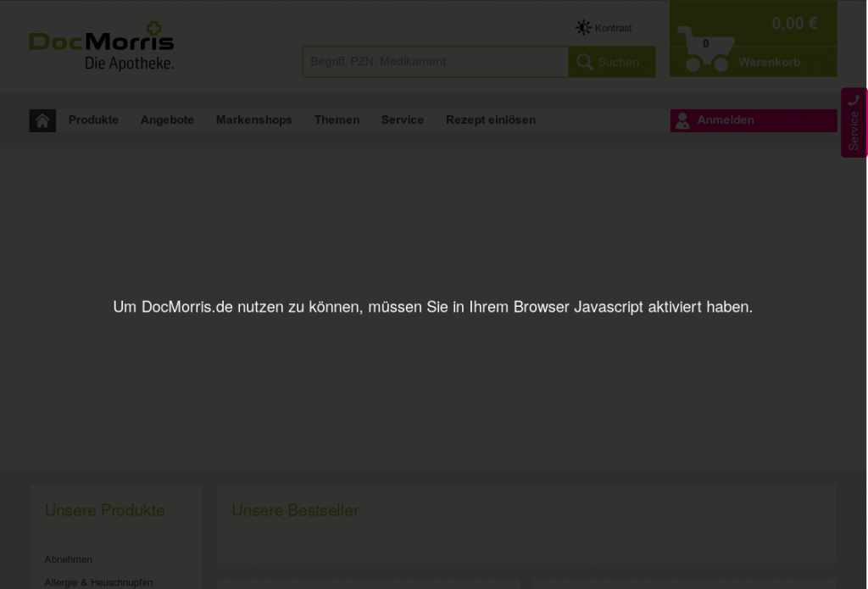Click the Unsere Produkte heading
This screenshot has width=868, height=589.
104,510
